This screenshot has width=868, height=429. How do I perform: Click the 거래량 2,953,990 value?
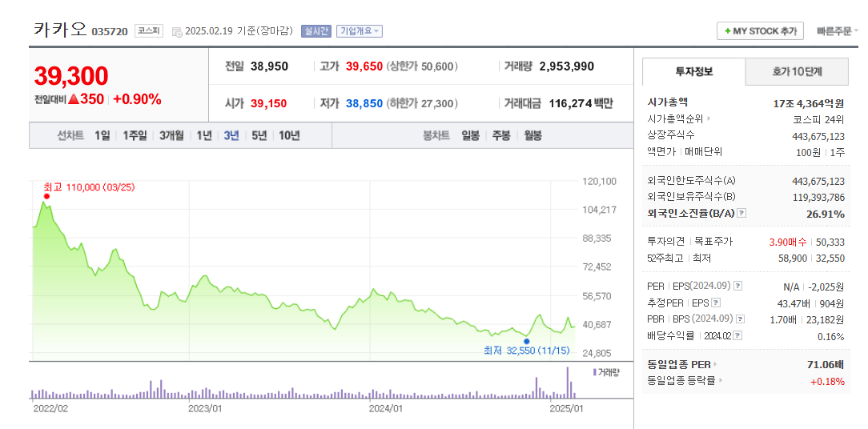[x=566, y=67]
